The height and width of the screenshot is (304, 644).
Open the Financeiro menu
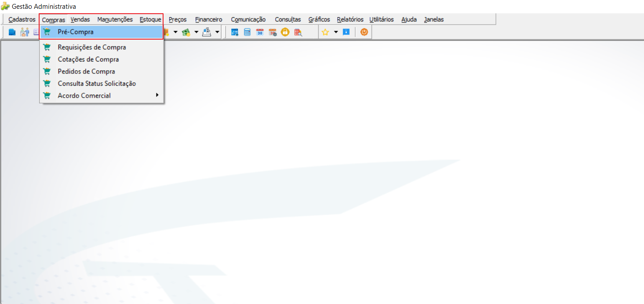(209, 19)
